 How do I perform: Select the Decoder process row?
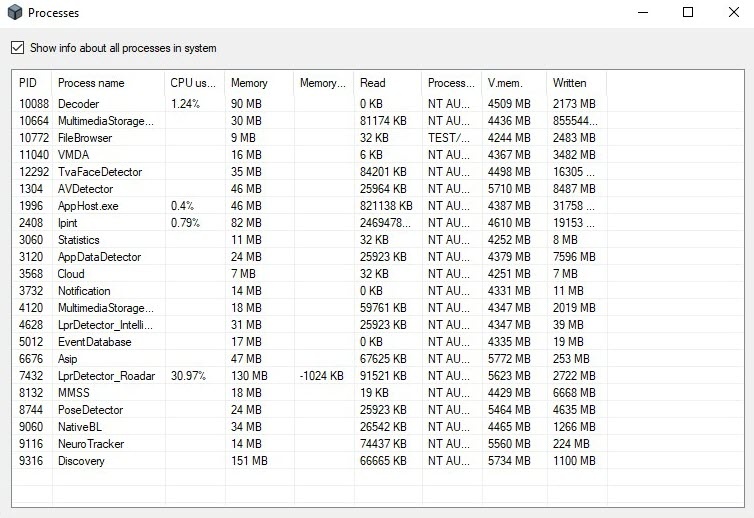[x=79, y=104]
